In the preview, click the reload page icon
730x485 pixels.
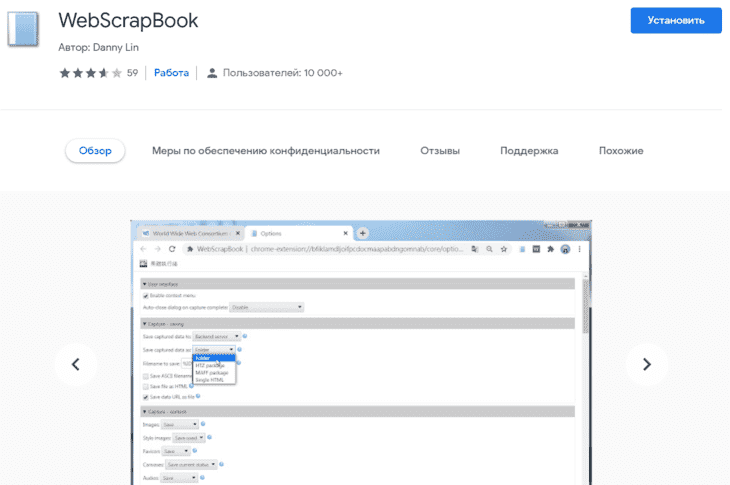(172, 249)
